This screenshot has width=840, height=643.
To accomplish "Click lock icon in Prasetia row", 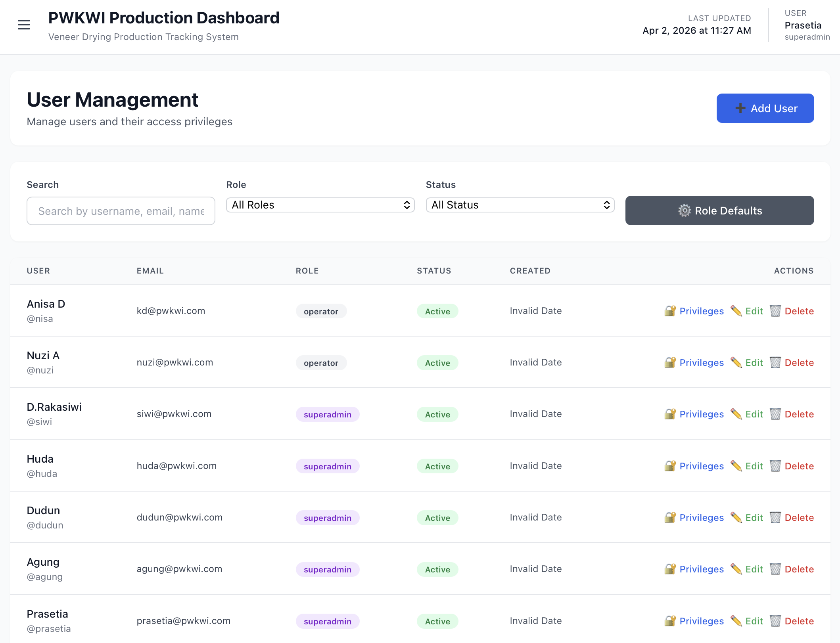I will click(x=670, y=621).
